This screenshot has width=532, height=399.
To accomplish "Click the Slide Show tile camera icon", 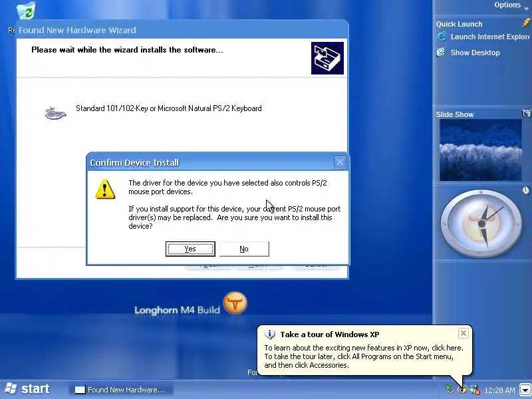I will (526, 113).
